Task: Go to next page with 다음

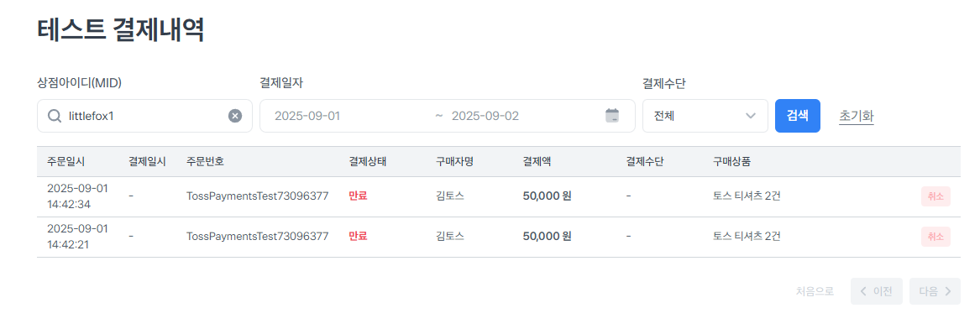Action: tap(935, 291)
